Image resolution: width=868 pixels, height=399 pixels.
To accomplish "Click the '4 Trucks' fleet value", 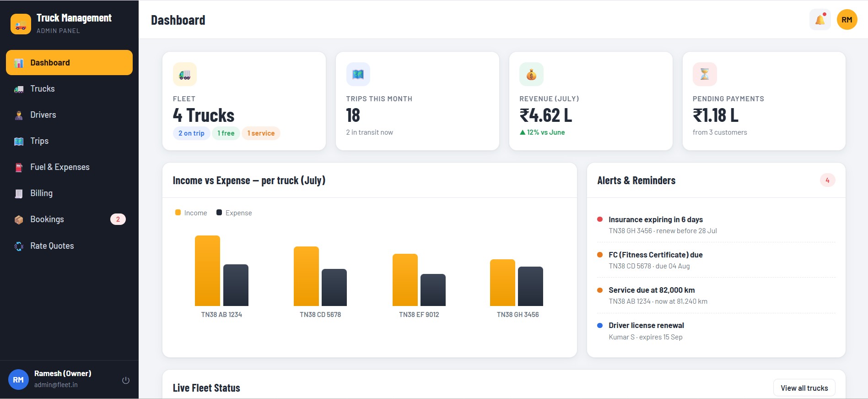I will tap(204, 115).
